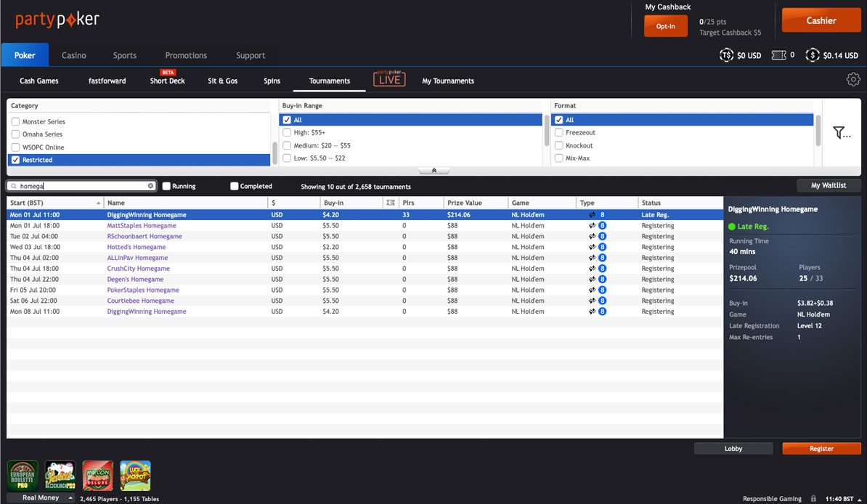Open the Poker main tab
The height and width of the screenshot is (504, 867).
pyautogui.click(x=25, y=55)
